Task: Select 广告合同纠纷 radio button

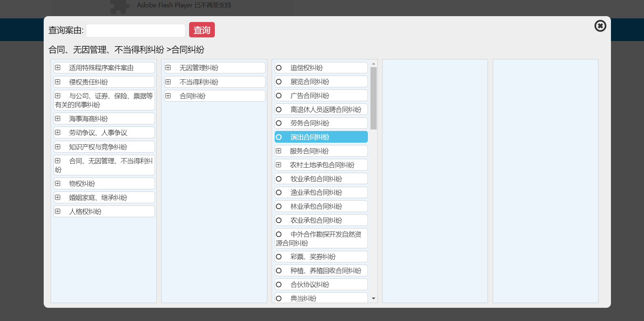Action: pos(279,96)
